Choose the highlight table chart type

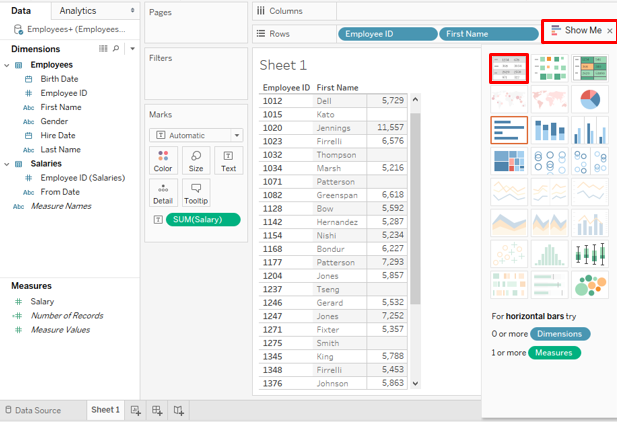589,68
